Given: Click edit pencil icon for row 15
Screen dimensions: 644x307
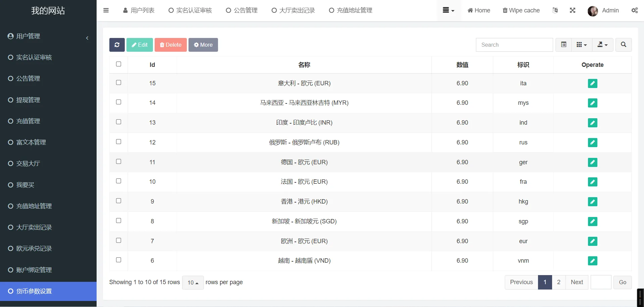Looking at the screenshot, I should tap(592, 83).
